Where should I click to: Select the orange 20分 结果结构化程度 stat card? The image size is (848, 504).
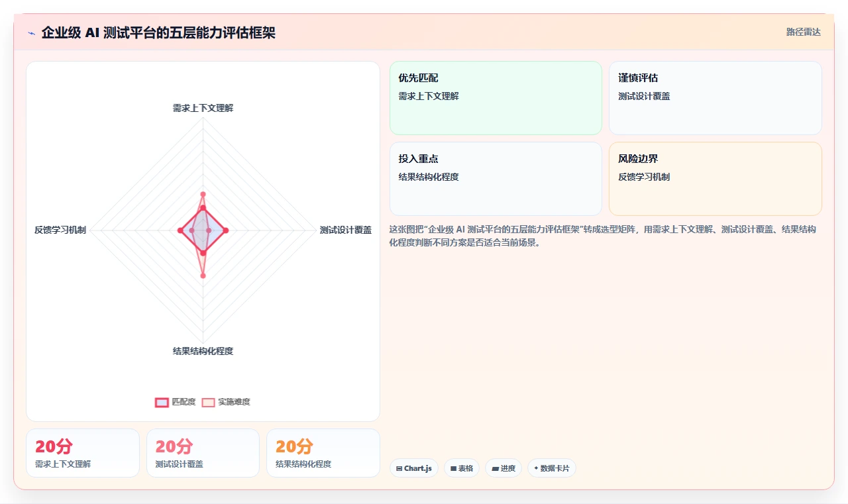(323, 453)
